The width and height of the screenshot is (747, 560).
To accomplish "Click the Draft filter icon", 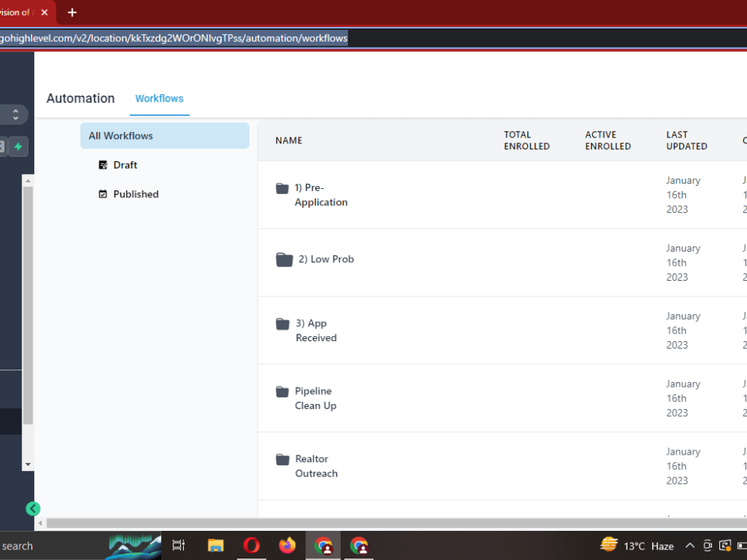I will click(x=103, y=165).
